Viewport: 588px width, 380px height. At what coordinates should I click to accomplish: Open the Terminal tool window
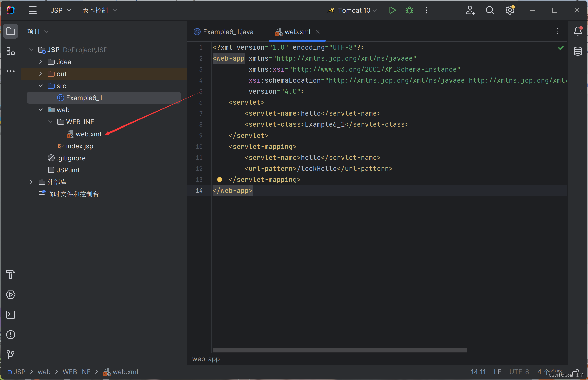click(11, 315)
